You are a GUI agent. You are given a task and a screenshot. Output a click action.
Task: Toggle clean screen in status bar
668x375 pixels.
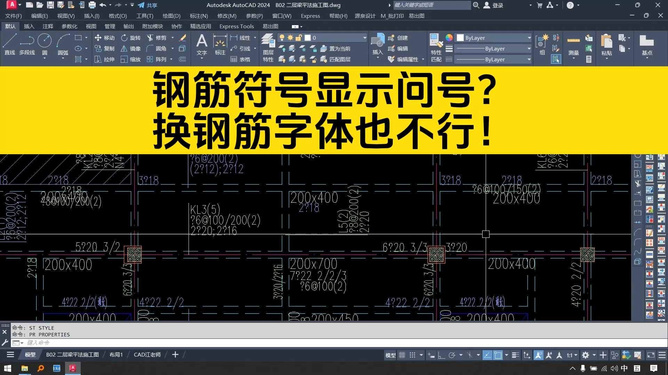coord(651,355)
